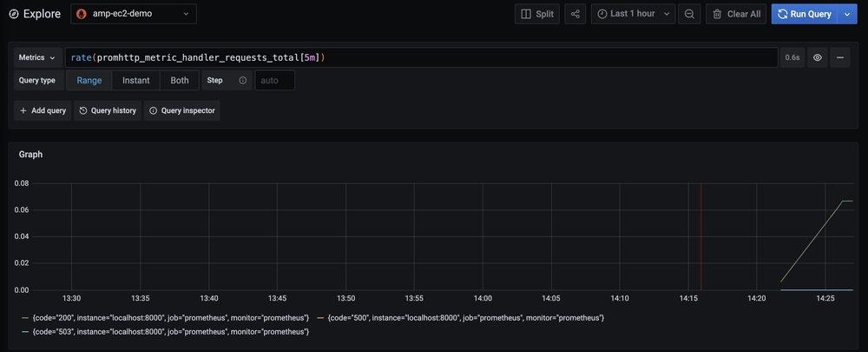Select Both query type

coord(180,80)
